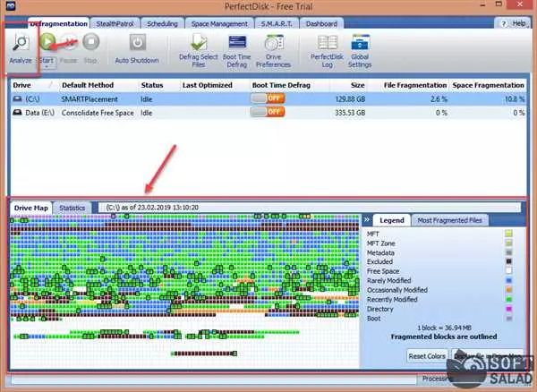Click the MFT color swatch
Screen dimensions: 537x392
point(508,234)
